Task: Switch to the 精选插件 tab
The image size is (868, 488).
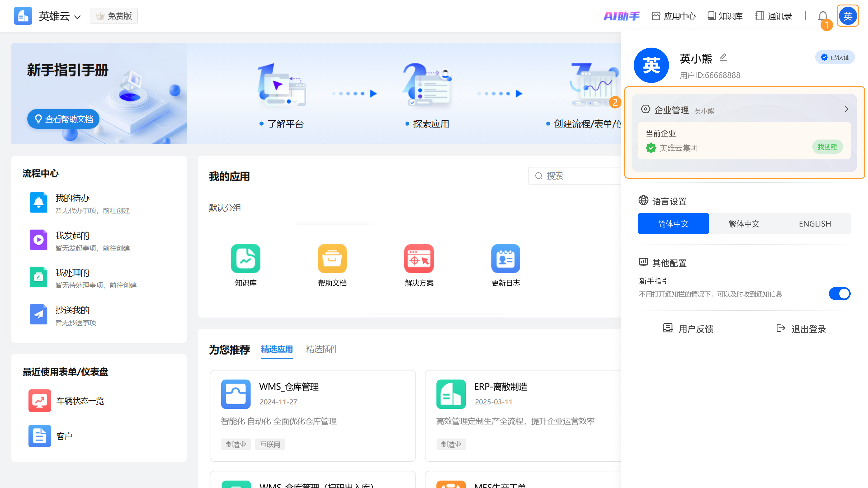Action: click(322, 349)
